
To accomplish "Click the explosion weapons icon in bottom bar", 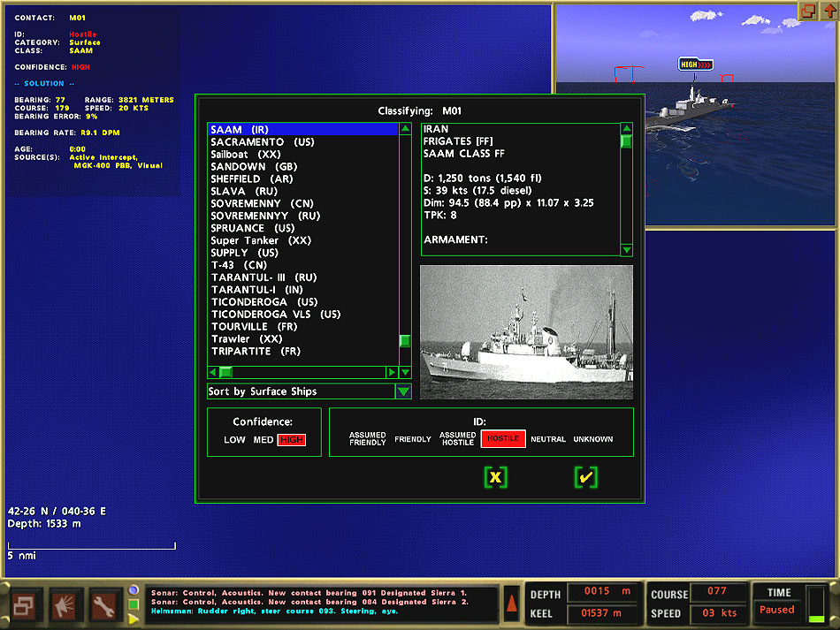I will (65, 605).
